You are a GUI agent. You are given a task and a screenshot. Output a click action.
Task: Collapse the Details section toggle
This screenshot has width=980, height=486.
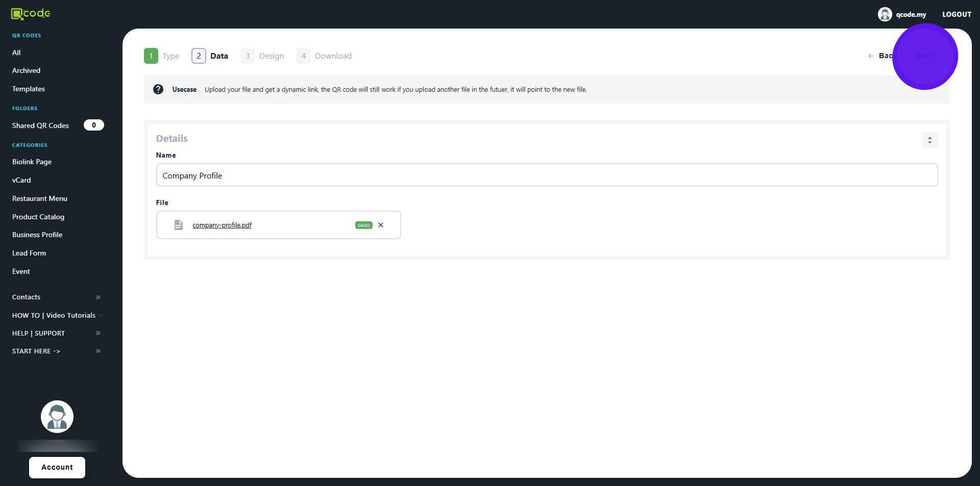(929, 140)
